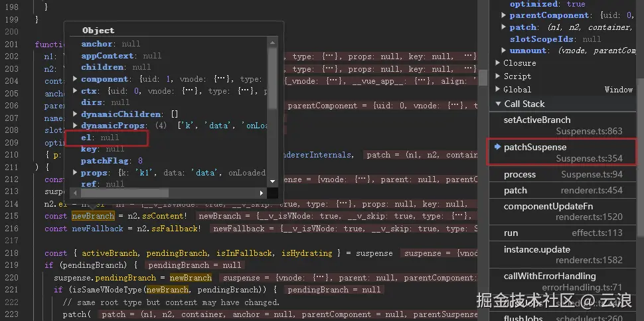Expand the Global scope section

click(498, 89)
